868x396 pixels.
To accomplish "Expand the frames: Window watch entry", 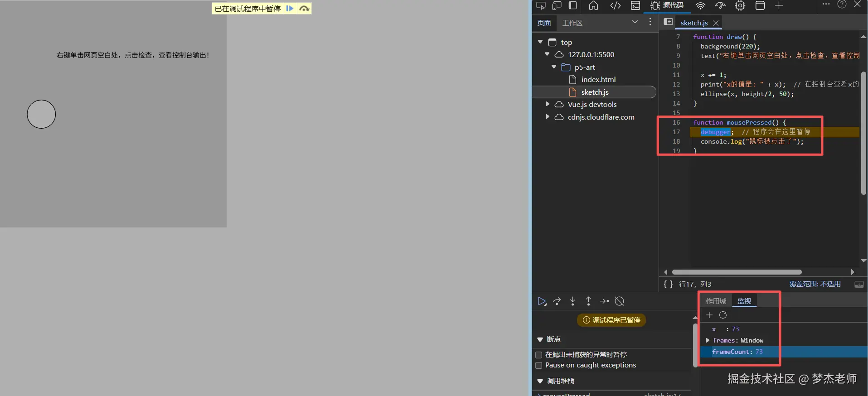I will (708, 340).
